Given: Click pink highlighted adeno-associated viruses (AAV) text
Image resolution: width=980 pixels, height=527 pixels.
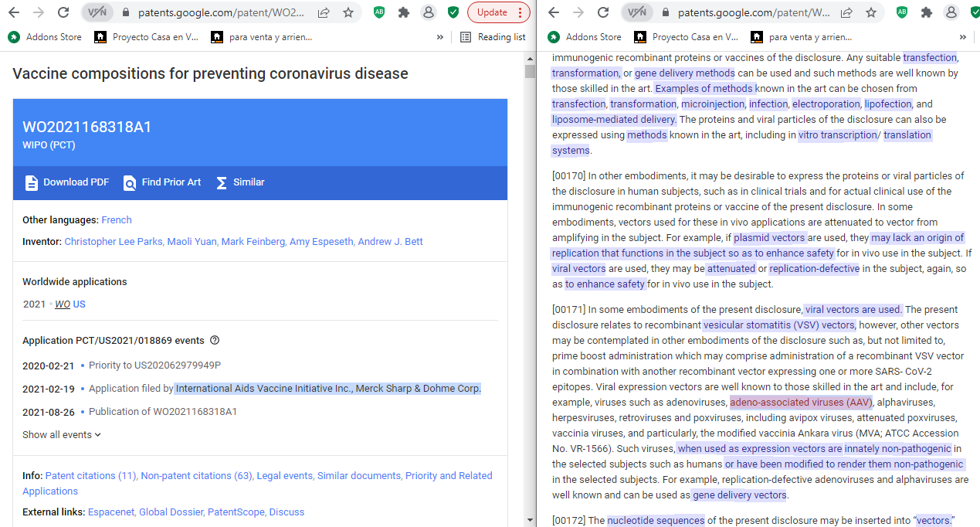Looking at the screenshot, I should [x=801, y=403].
